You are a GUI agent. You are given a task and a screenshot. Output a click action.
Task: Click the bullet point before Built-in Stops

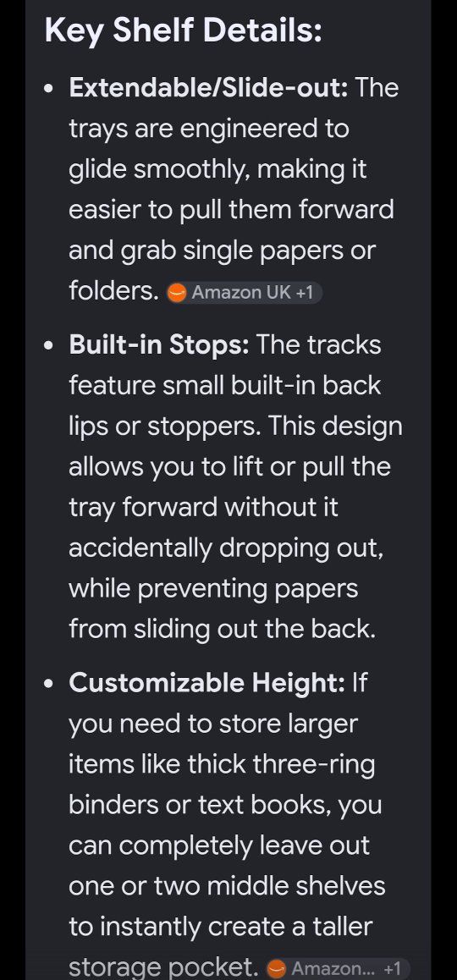50,345
